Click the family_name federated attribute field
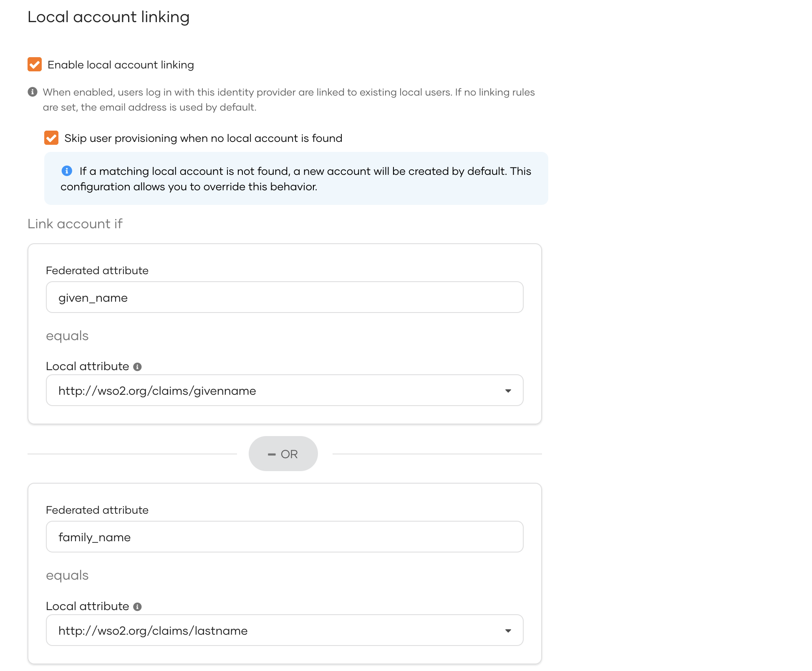812x671 pixels. click(284, 537)
